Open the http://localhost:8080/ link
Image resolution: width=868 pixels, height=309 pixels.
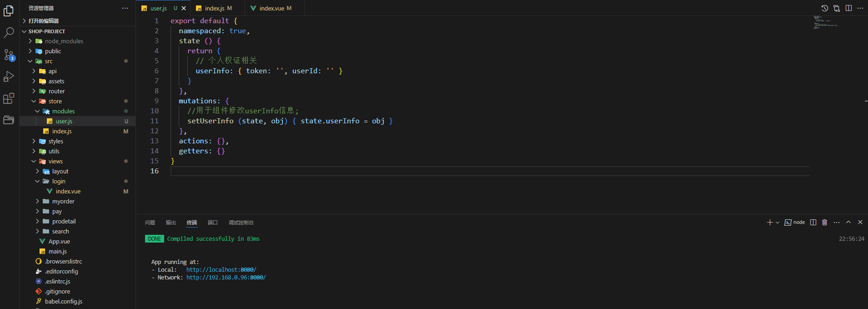[221, 269]
